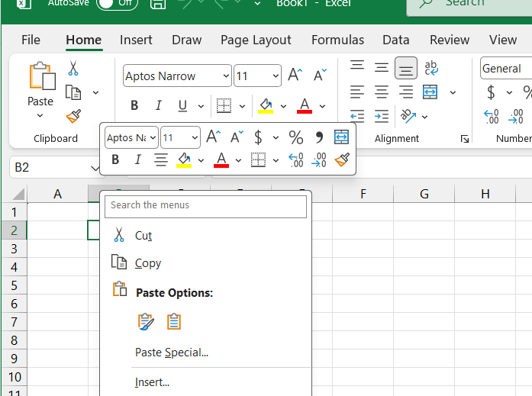Click the Orientation icon in ribbon
This screenshot has height=396, width=532.
(408, 116)
